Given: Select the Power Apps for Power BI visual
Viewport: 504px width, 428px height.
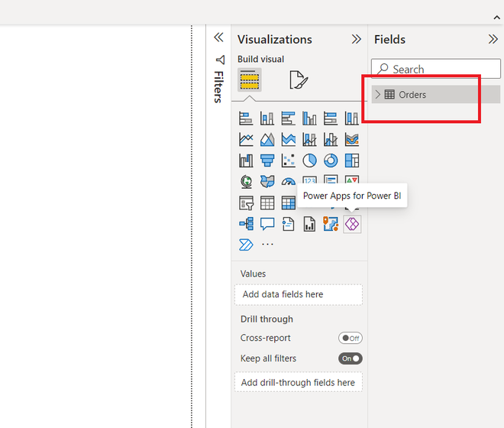Looking at the screenshot, I should pyautogui.click(x=352, y=224).
